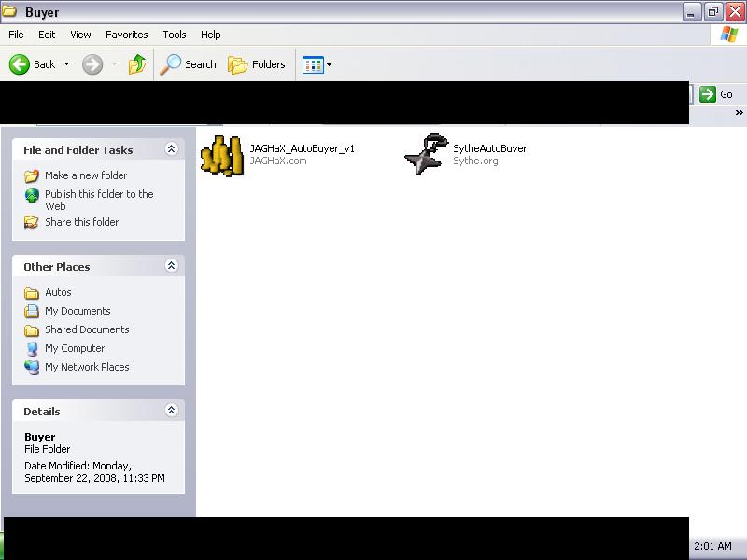Go to My Computer link

(x=75, y=348)
